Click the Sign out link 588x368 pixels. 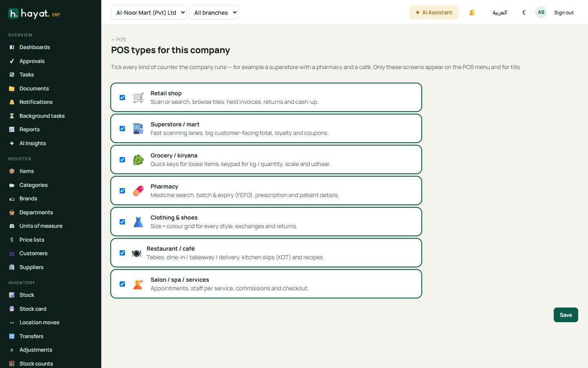563,12
